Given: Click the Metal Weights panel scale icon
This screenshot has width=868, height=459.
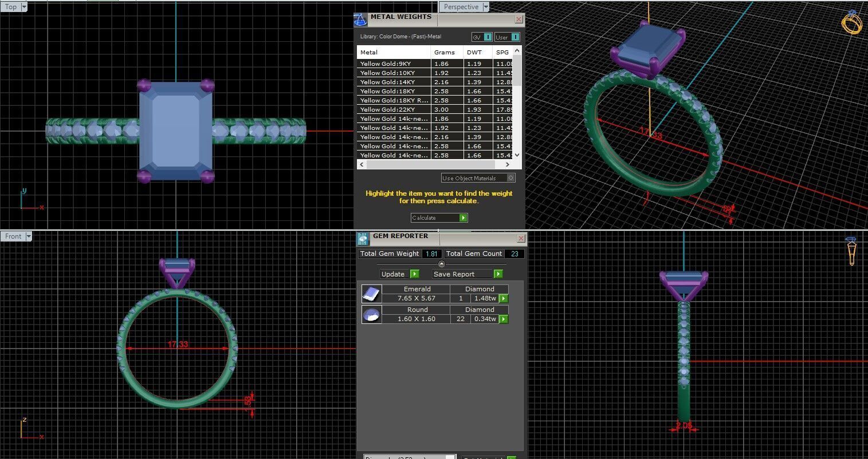Looking at the screenshot, I should coord(360,20).
